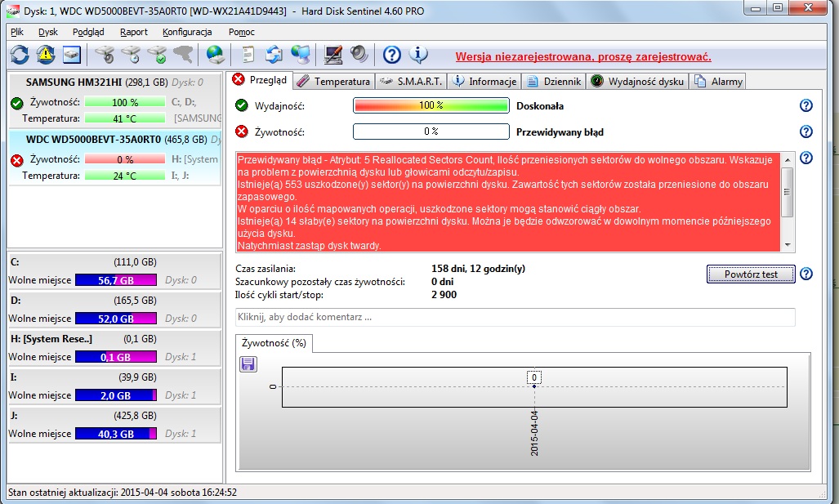Viewport: 839px width, 504px height.
Task: Click the grey tornado-shaped toolbar icon
Action: [182, 55]
